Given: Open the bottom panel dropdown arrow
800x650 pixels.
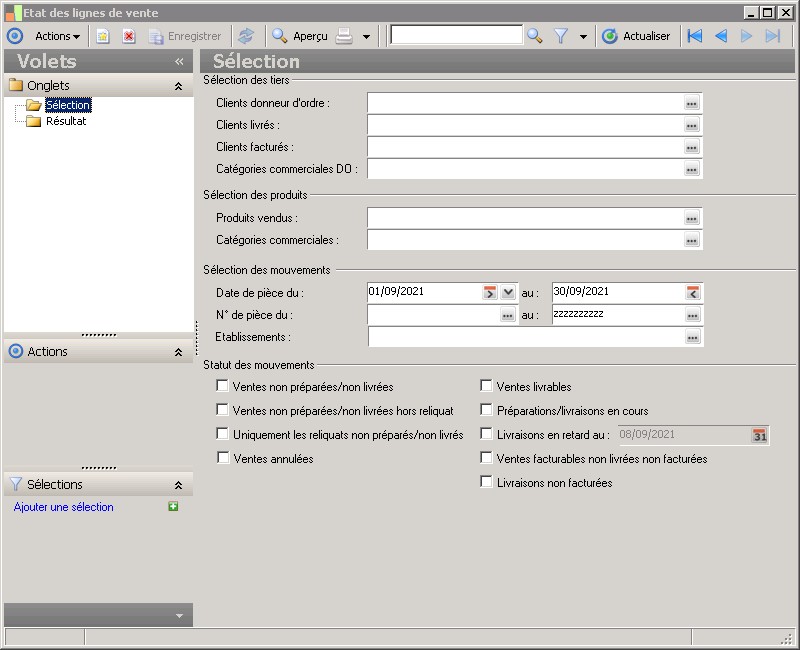Looking at the screenshot, I should coord(179,616).
